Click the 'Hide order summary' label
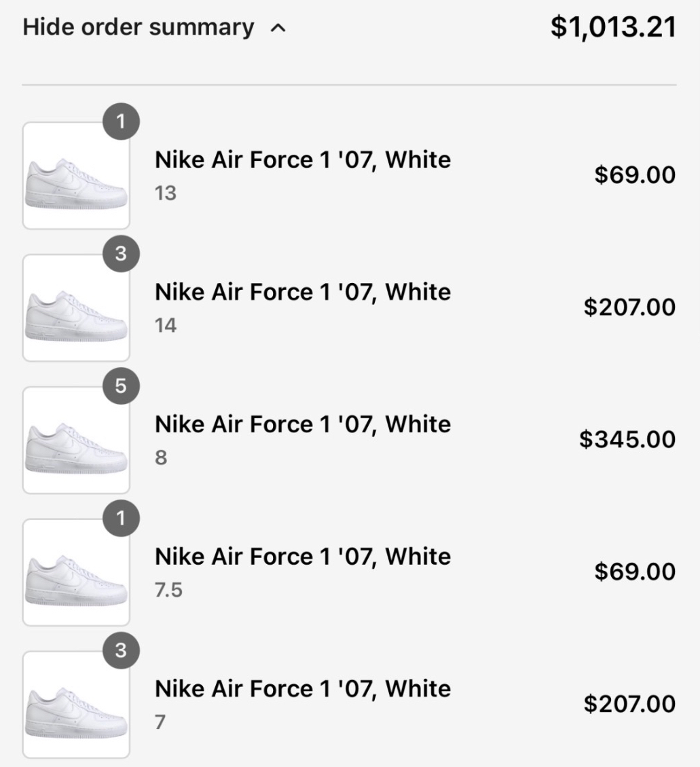 point(139,28)
